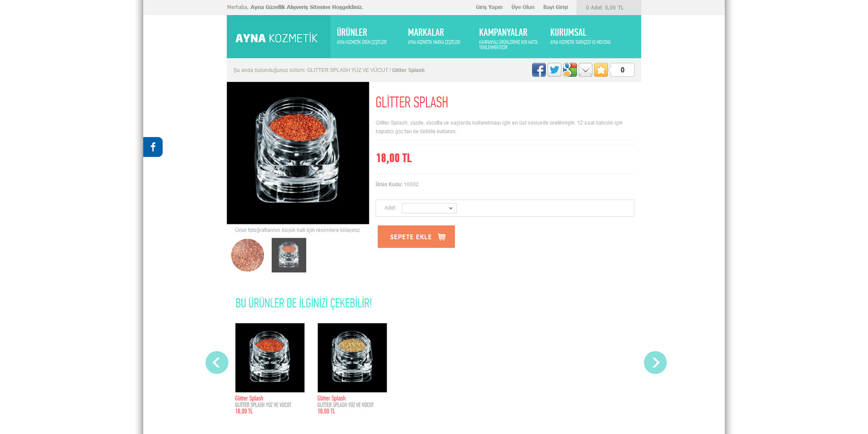Send product by email icon

coord(585,70)
